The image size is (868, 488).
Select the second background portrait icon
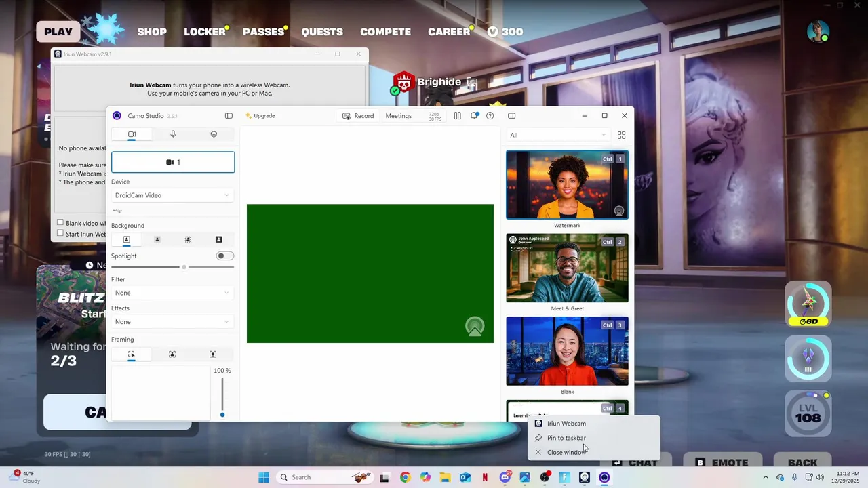(x=157, y=240)
